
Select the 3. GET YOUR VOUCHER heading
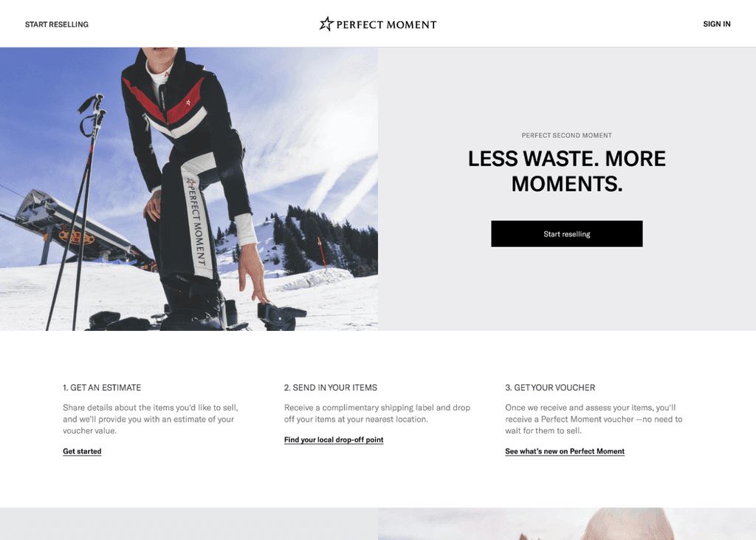(x=550, y=388)
